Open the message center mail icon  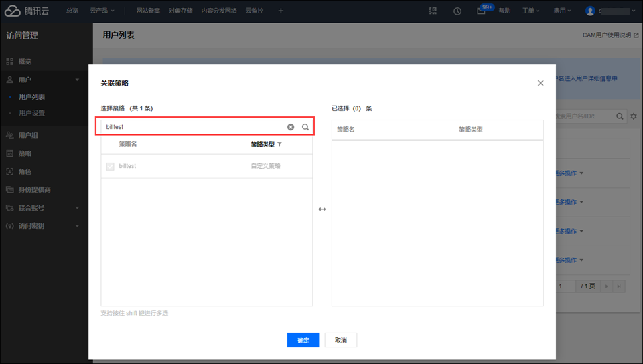(481, 11)
